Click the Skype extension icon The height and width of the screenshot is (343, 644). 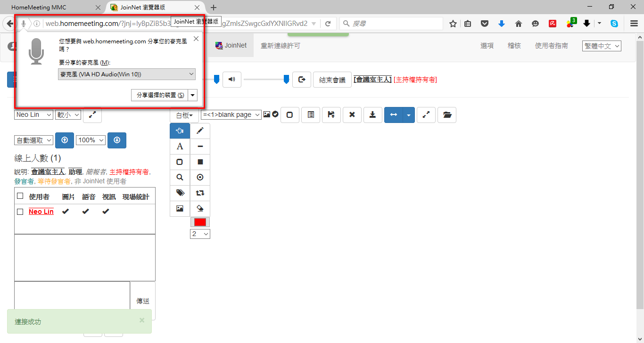click(x=614, y=24)
